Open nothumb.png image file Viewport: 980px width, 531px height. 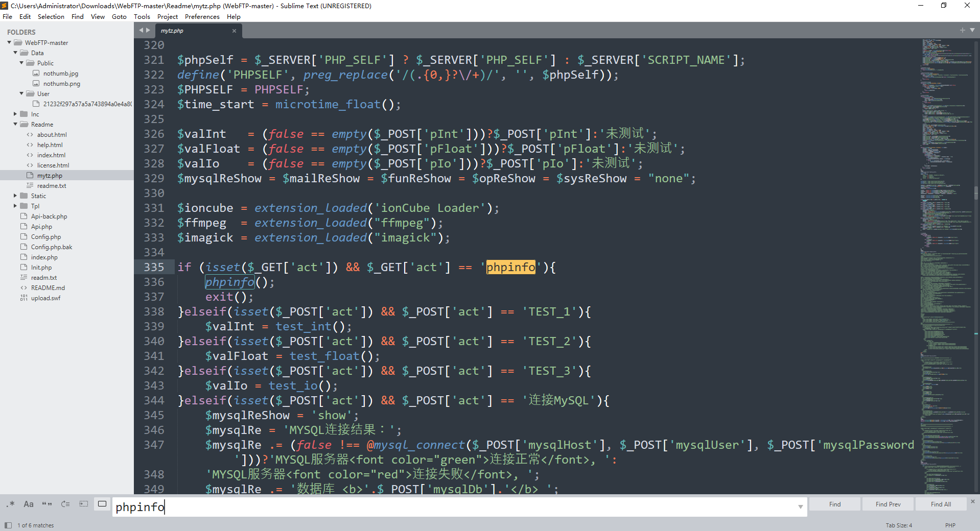click(61, 84)
